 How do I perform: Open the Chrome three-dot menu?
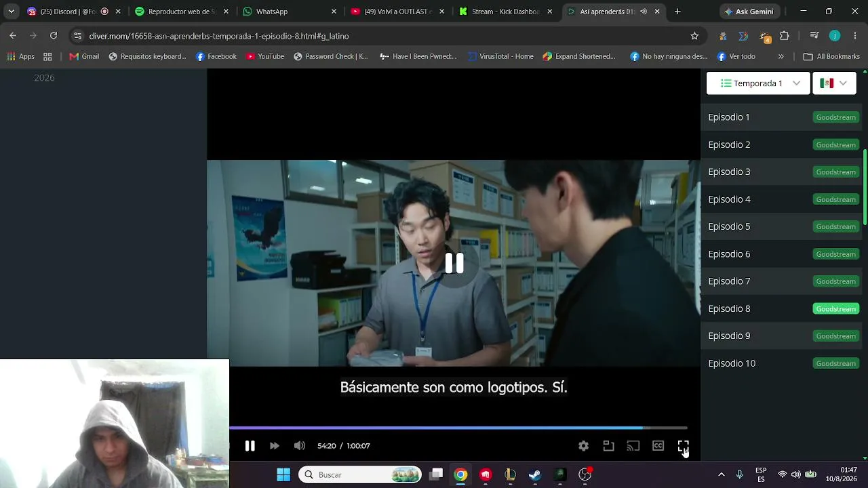pyautogui.click(x=854, y=36)
